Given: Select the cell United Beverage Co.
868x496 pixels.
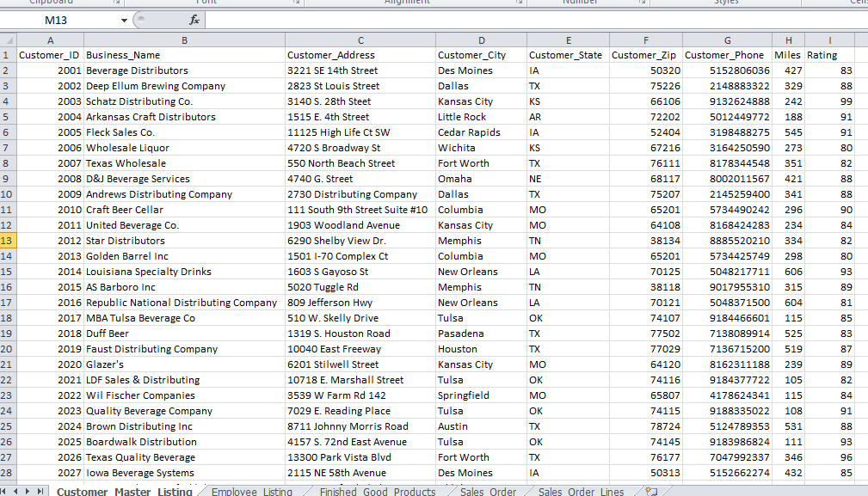Looking at the screenshot, I should (184, 225).
